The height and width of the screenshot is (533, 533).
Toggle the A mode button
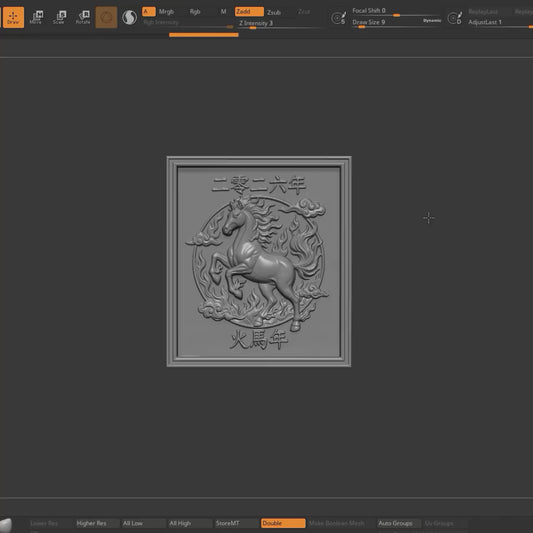(x=149, y=12)
